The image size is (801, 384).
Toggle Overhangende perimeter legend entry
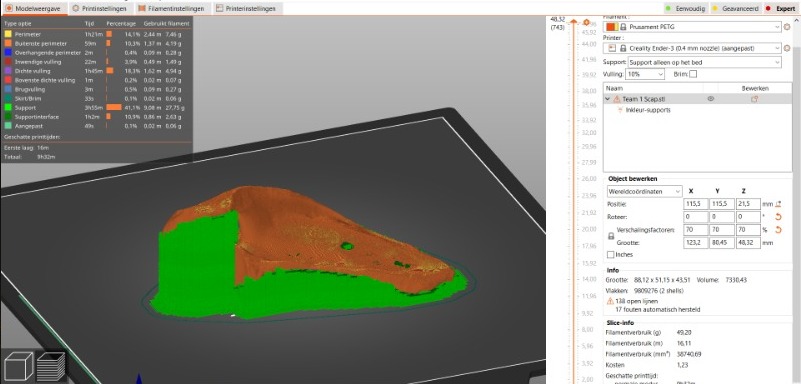coord(42,52)
